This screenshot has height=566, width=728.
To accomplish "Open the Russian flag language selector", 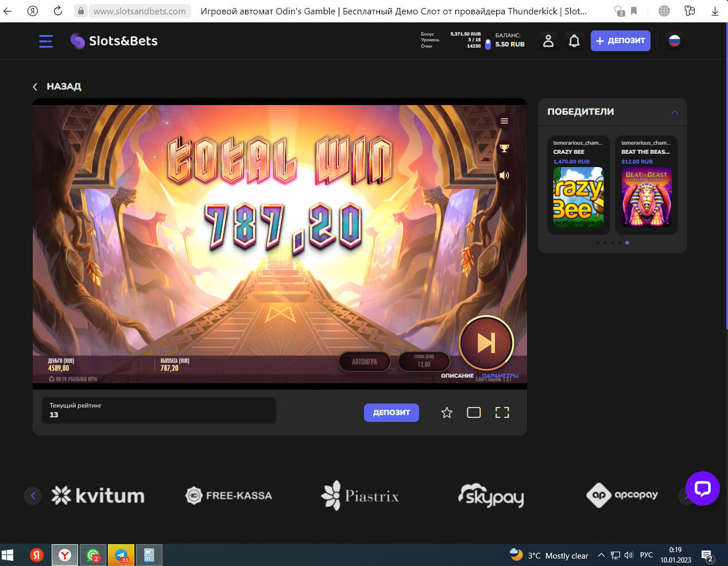I will point(674,41).
